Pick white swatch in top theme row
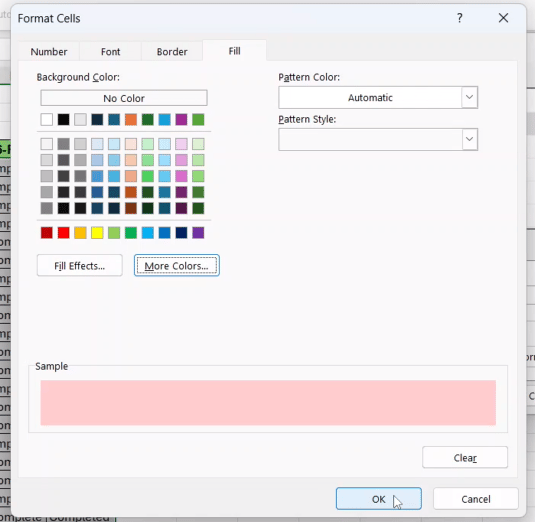 point(47,119)
